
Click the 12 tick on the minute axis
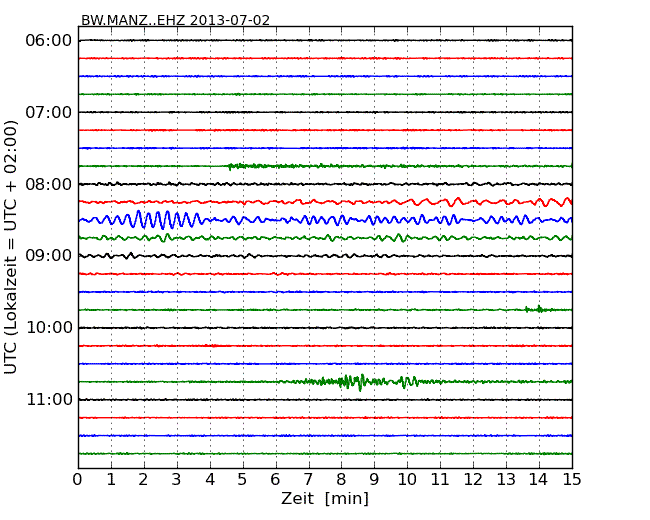point(473,479)
